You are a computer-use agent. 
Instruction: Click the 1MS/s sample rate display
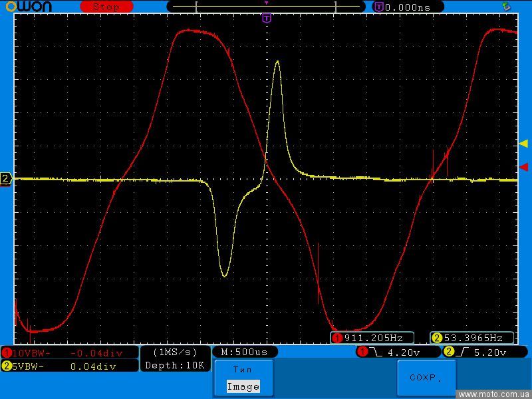pyautogui.click(x=175, y=352)
